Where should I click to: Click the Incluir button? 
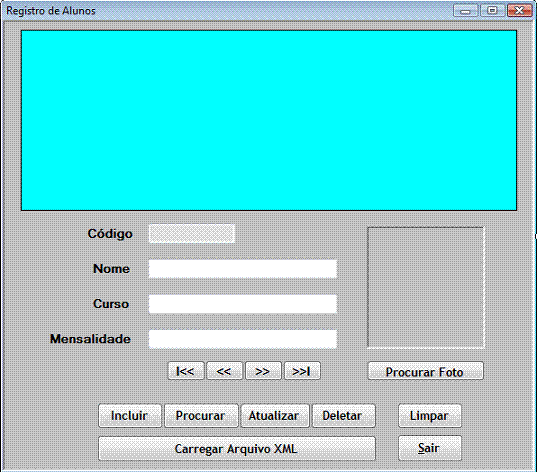[130, 416]
